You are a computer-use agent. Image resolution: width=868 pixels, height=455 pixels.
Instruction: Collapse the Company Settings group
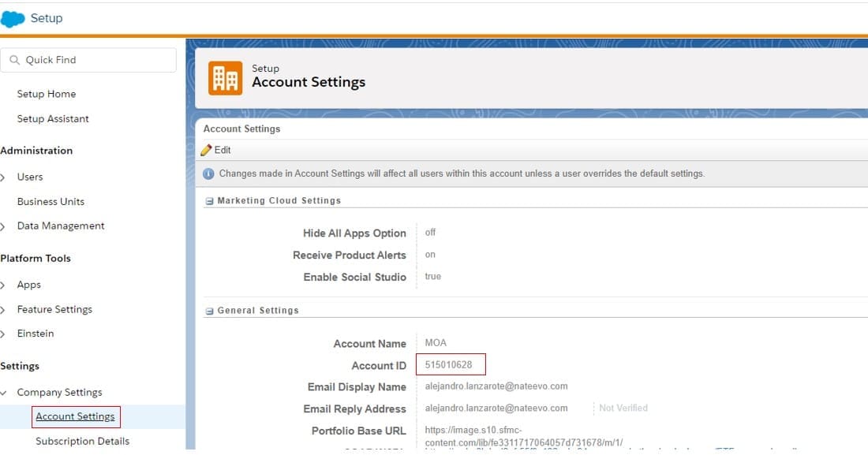pyautogui.click(x=4, y=393)
